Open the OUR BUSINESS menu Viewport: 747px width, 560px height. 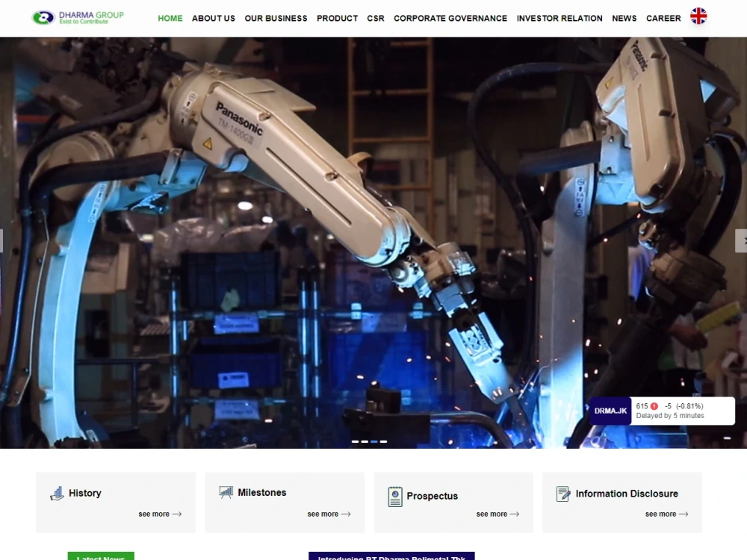coord(276,18)
